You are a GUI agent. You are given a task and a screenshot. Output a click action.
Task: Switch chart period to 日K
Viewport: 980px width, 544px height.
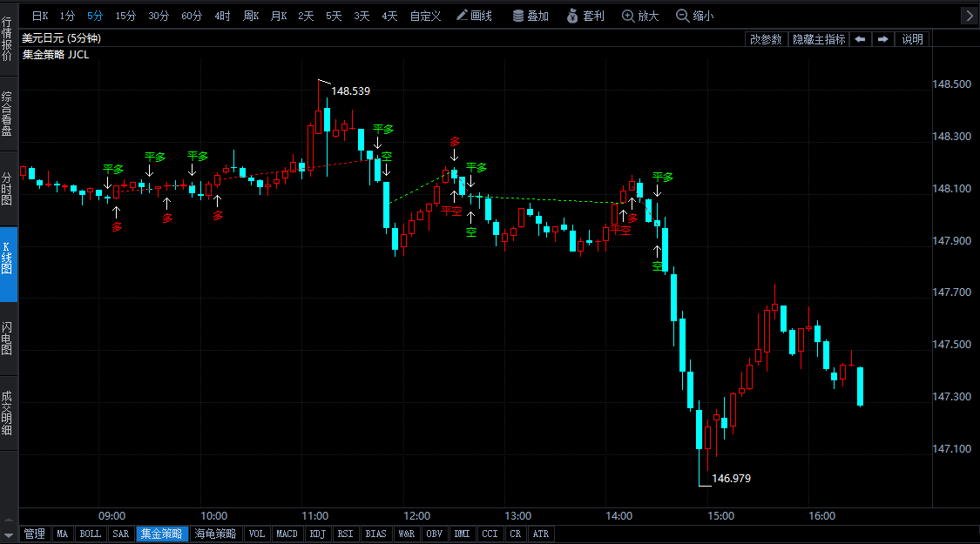(x=41, y=16)
